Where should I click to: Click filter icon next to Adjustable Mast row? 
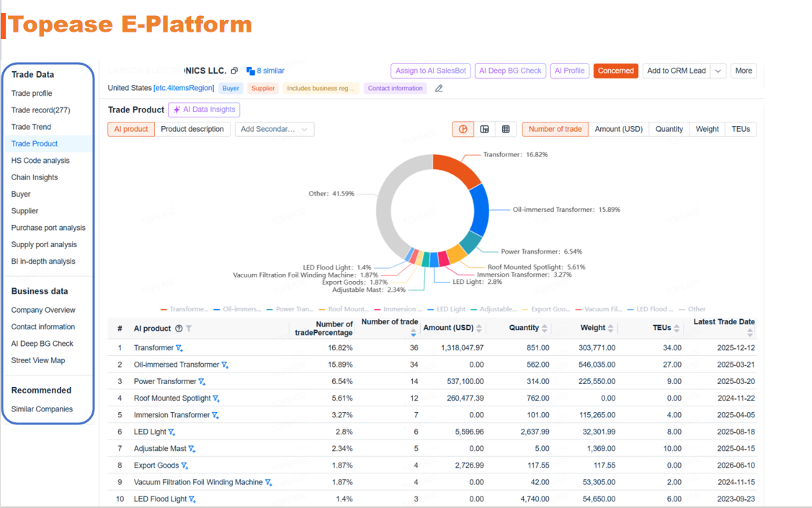[x=192, y=449]
